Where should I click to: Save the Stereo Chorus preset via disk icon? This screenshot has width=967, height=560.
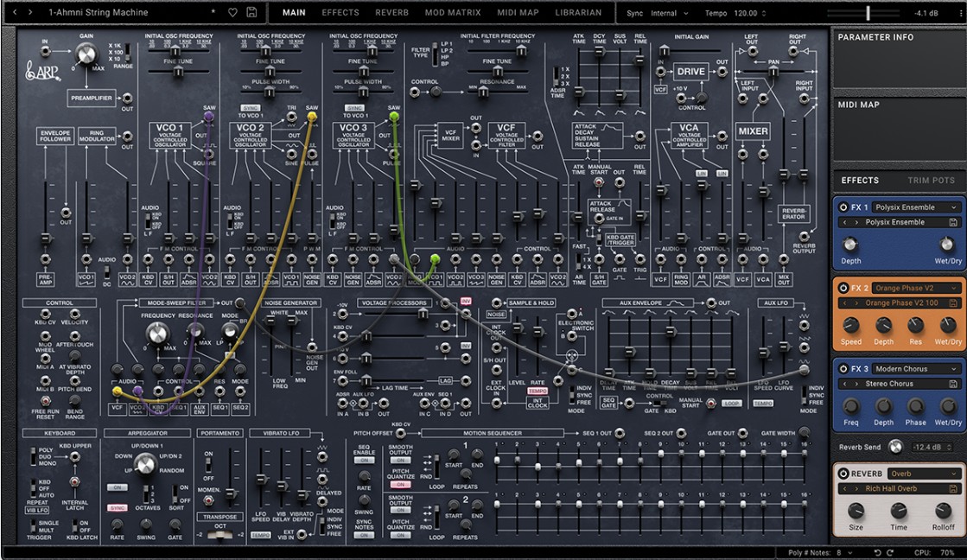pos(953,384)
